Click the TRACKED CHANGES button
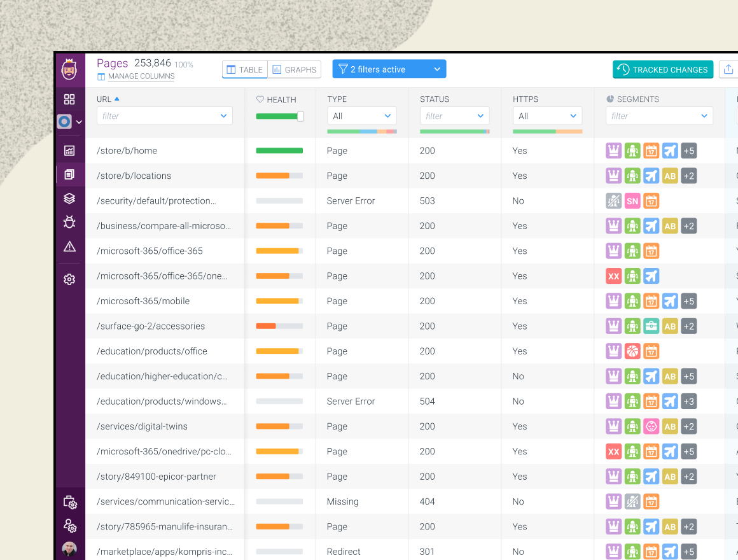 point(663,69)
